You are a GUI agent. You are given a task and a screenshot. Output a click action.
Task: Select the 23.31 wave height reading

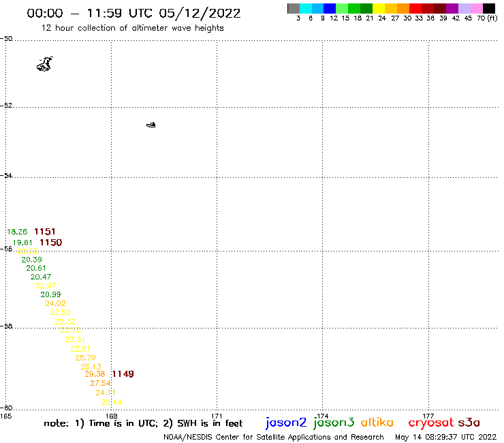pyautogui.click(x=75, y=339)
